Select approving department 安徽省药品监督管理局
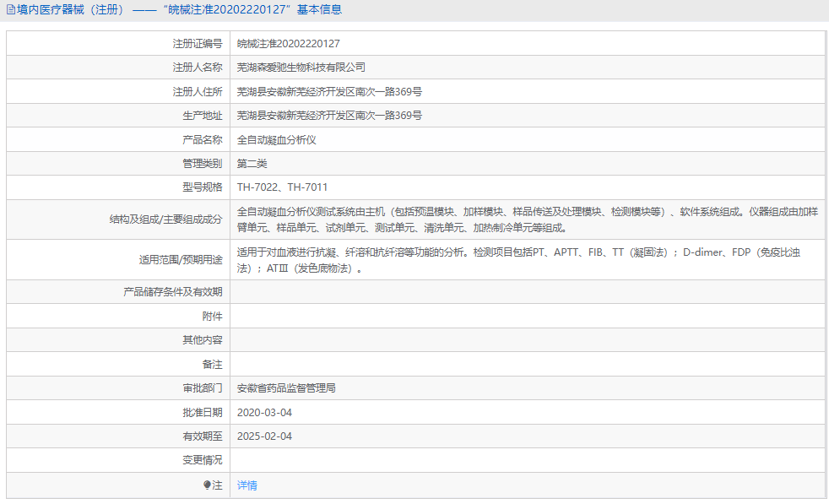 [286, 388]
